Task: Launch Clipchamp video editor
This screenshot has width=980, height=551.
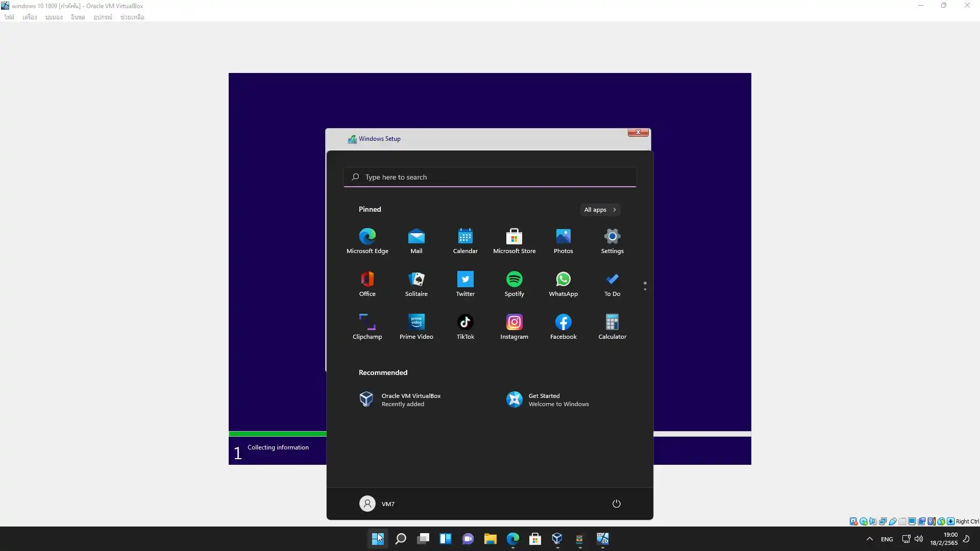Action: point(367,327)
